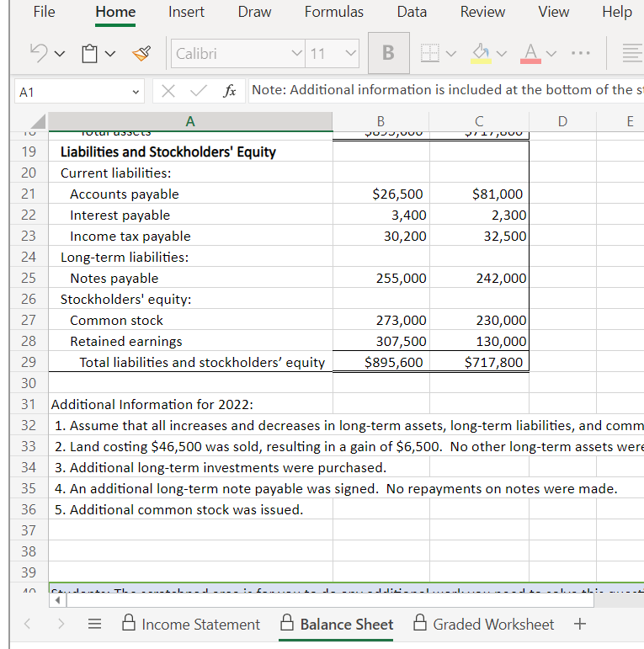
Task: Click the horizontal scrollbar left arrow
Action: pyautogui.click(x=57, y=600)
